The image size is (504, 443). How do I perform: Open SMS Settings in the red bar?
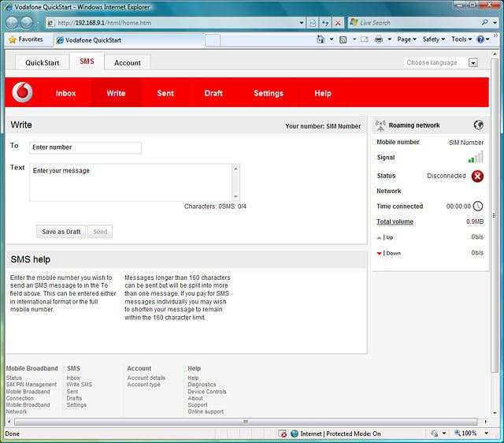point(269,93)
